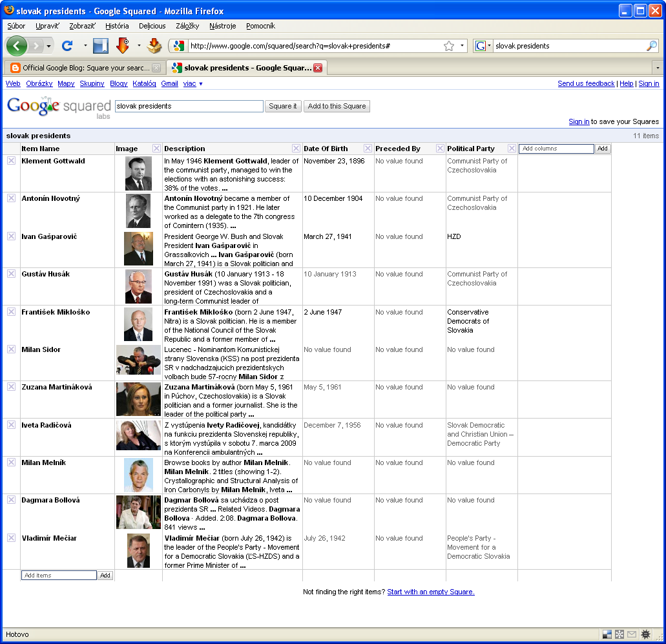Click the magnifier icon in search box

pyautogui.click(x=651, y=46)
